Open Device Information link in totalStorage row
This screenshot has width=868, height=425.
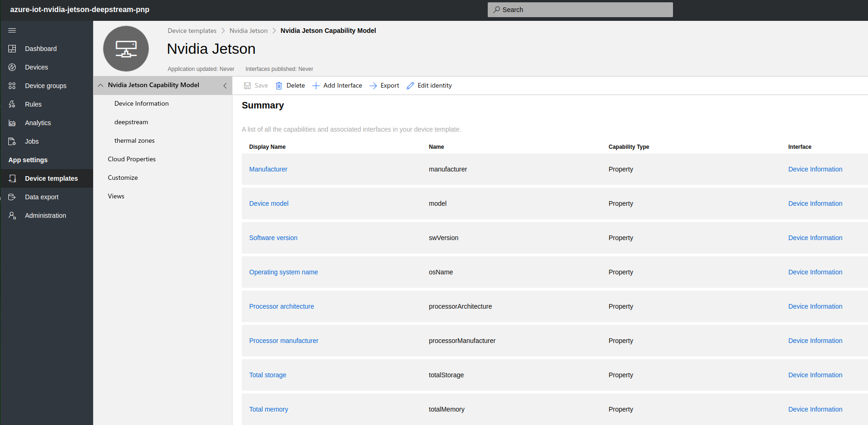815,375
